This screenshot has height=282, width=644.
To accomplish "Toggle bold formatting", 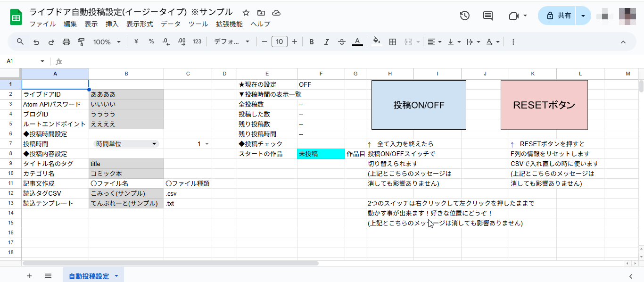I will point(312,41).
